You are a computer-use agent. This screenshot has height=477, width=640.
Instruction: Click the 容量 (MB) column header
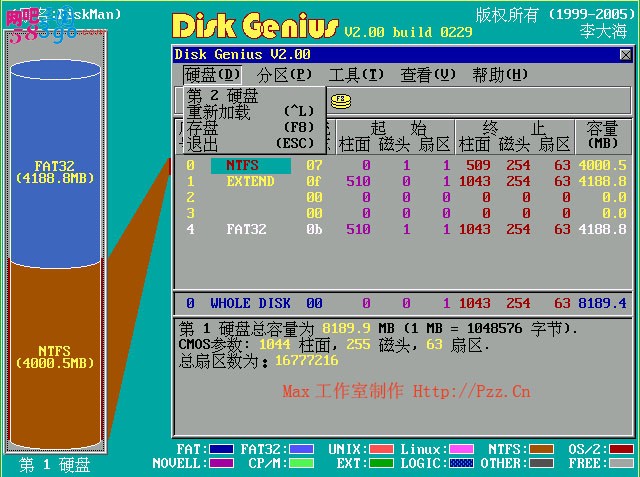(602, 136)
